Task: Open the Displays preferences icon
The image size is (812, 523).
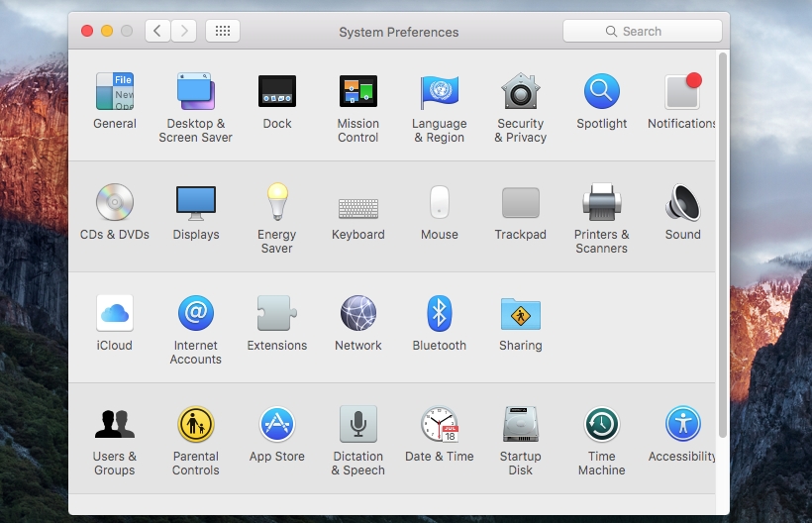Action: pos(196,203)
